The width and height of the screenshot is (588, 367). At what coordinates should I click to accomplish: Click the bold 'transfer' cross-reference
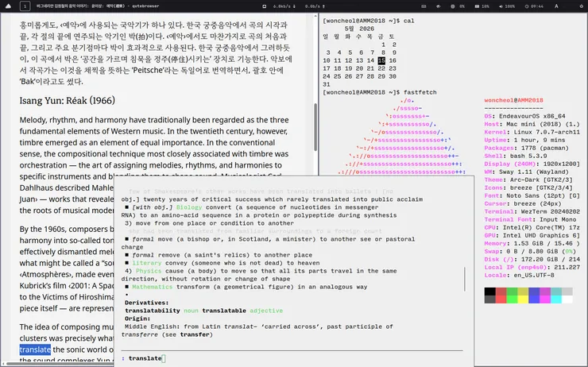click(x=195, y=334)
